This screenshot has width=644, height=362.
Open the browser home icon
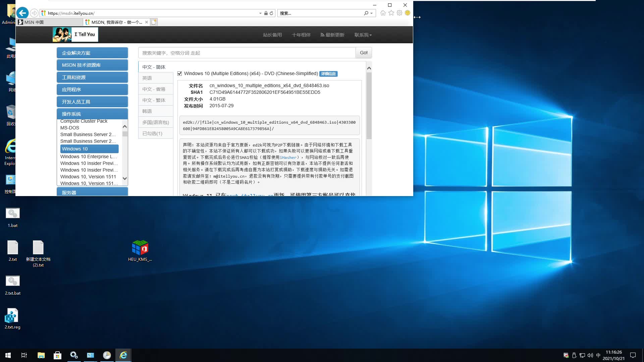pos(383,13)
